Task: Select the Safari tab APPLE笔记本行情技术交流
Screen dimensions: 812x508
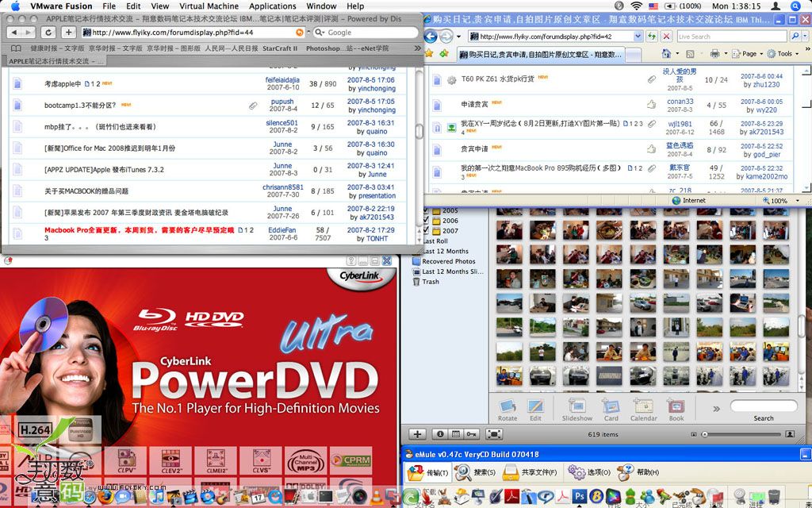Action: (56, 61)
